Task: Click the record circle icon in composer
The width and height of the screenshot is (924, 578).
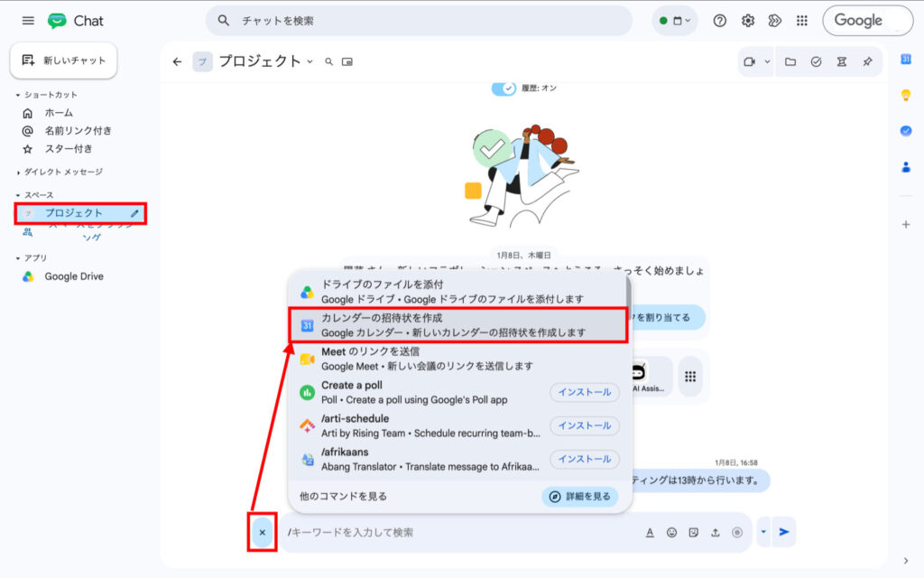Action: [737, 533]
